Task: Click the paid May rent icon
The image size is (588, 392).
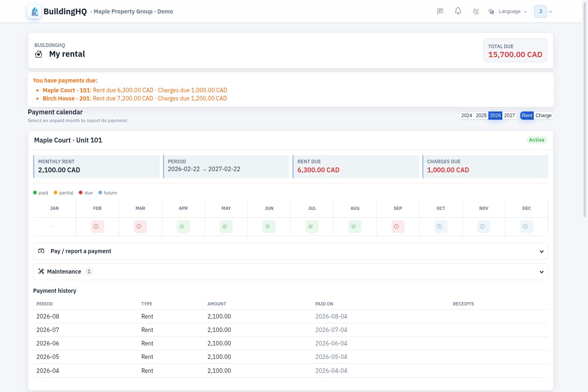Action: point(226,227)
